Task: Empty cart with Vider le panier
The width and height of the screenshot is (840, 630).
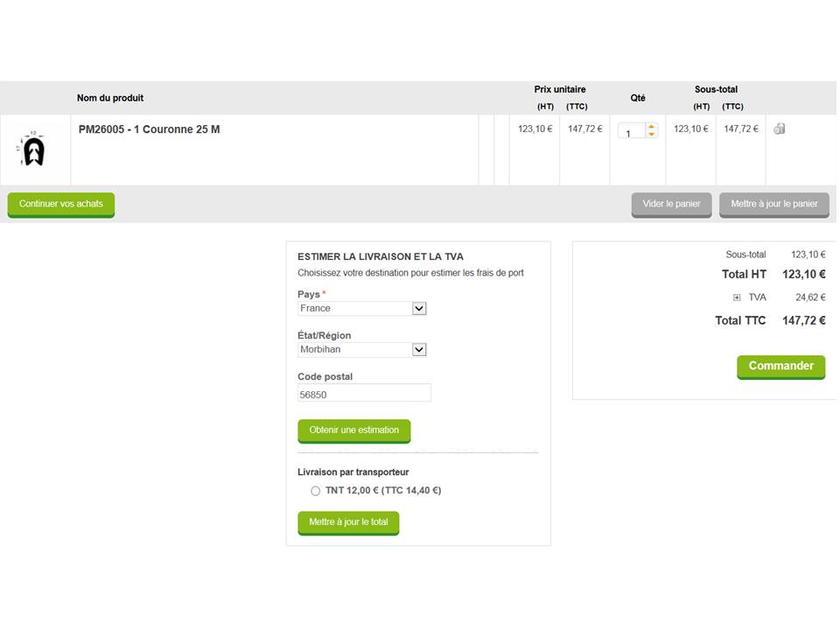Action: [671, 204]
